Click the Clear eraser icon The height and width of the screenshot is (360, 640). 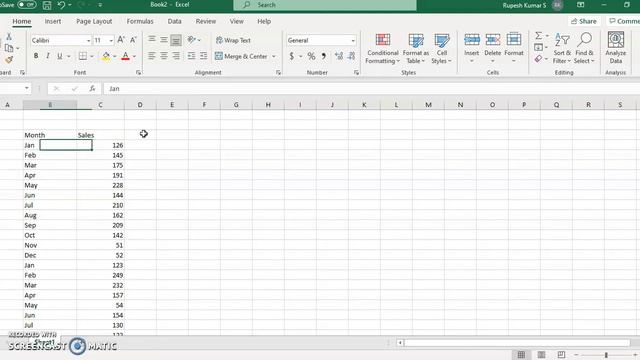click(539, 59)
